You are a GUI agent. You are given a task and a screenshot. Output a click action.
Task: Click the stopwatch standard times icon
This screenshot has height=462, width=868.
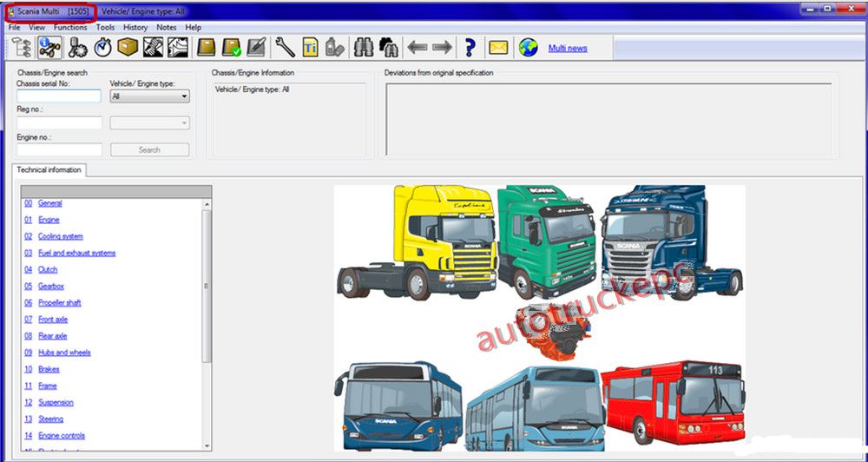click(102, 48)
